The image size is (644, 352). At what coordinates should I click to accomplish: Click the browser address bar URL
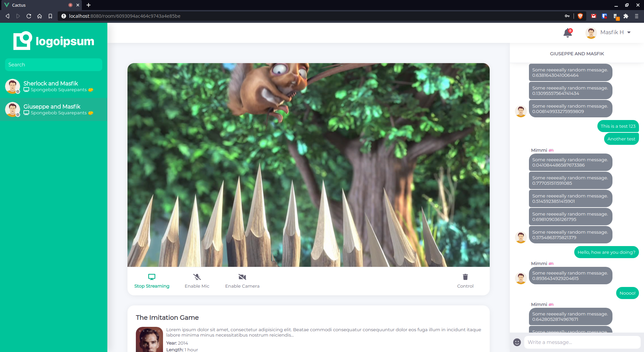pos(124,16)
